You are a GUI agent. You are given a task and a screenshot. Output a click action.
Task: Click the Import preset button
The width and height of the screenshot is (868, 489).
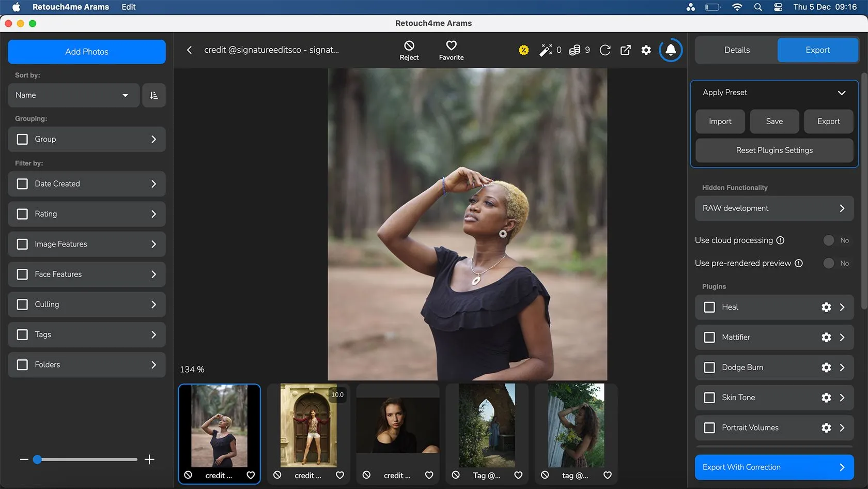[720, 121]
